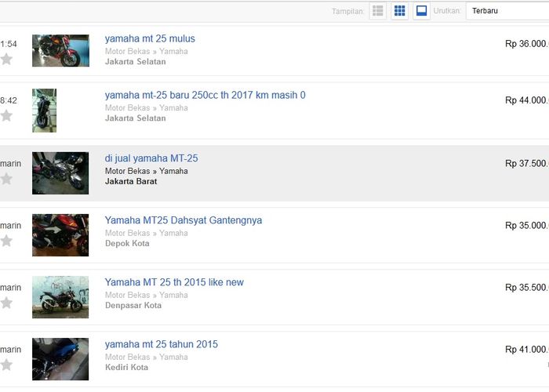This screenshot has height=392, width=549.
Task: Favorite the 'Dahsyat Gantengnya' listing star
Action: [x=6, y=241]
